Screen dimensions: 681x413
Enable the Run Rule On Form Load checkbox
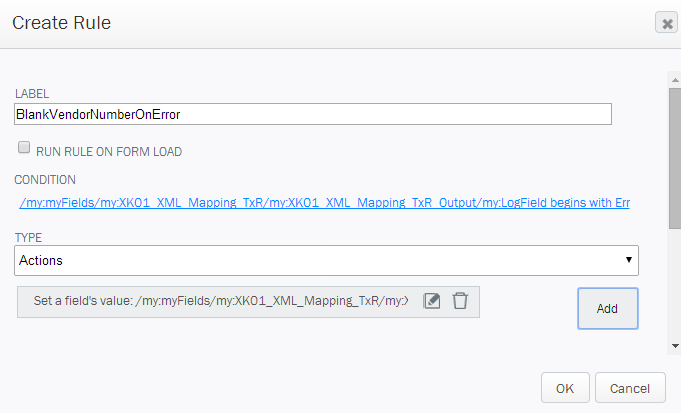click(x=24, y=147)
